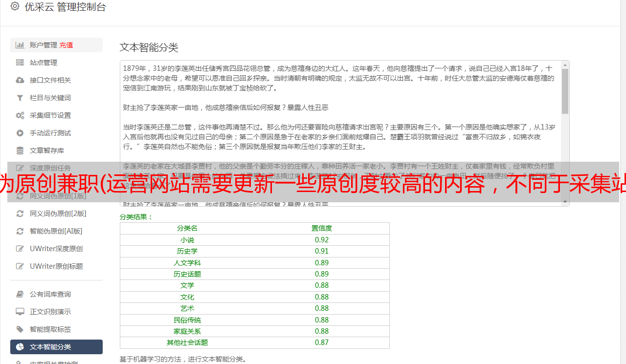Screen dimensions: 626x364
Task: Click the red 充值 link
Action: pos(66,45)
